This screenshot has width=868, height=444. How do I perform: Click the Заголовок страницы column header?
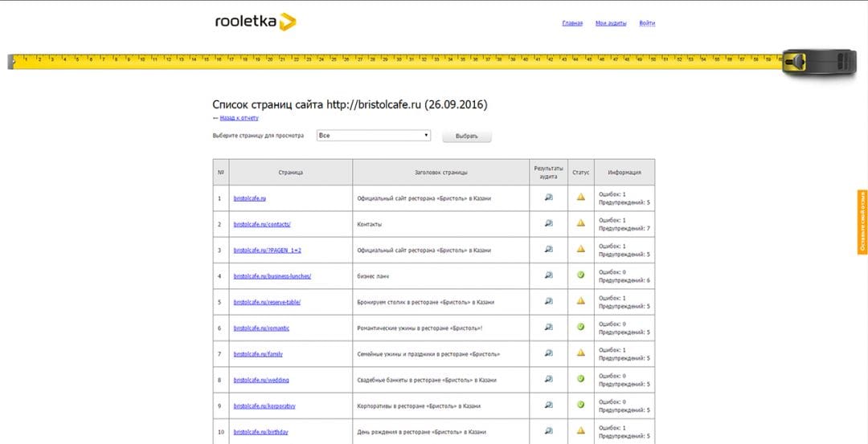click(x=440, y=172)
